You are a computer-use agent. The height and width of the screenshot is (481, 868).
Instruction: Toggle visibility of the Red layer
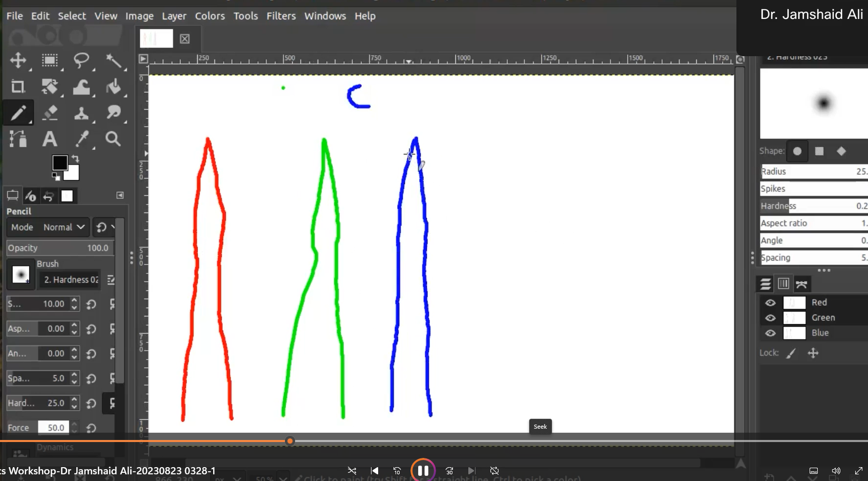coord(770,303)
